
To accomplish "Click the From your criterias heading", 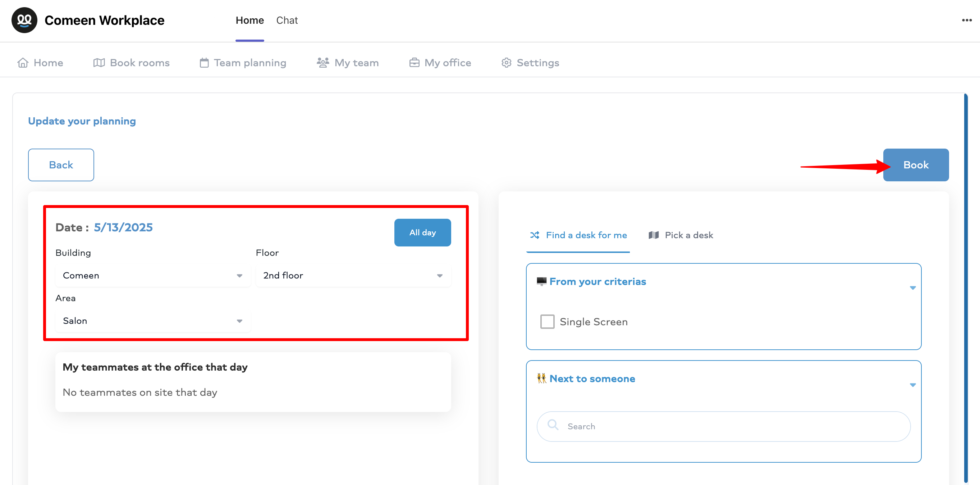I will pyautogui.click(x=597, y=282).
